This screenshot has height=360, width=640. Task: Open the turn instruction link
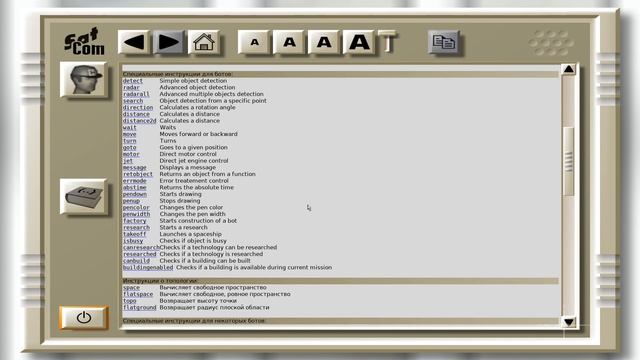129,141
